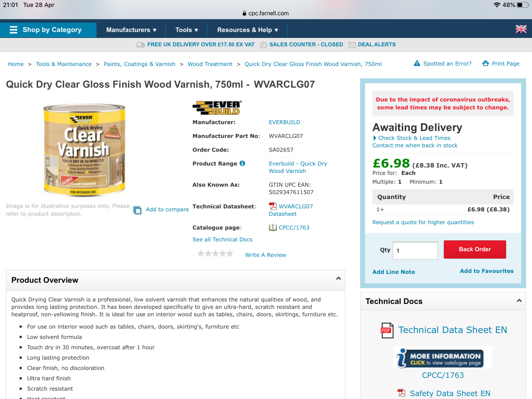Open the WVARCLG07 datasheet PDF icon
The height and width of the screenshot is (399, 532).
pyautogui.click(x=273, y=206)
